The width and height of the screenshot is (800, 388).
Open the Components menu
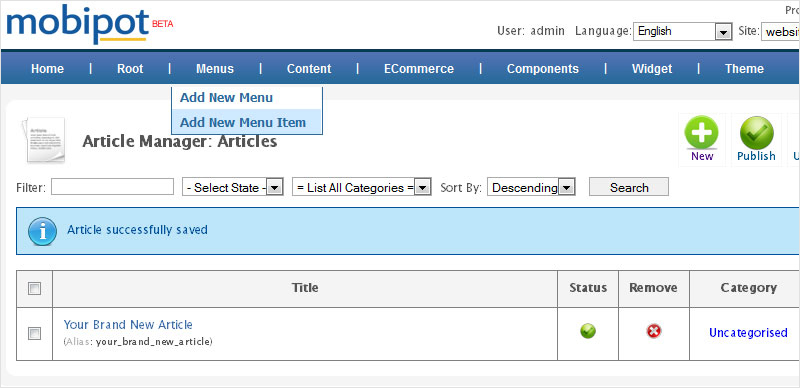coord(543,69)
